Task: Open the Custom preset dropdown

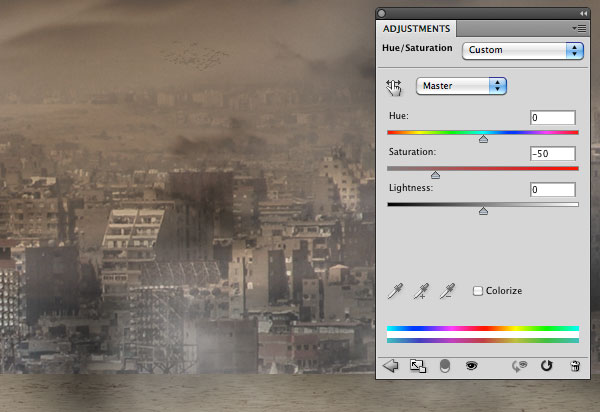Action: tap(523, 50)
